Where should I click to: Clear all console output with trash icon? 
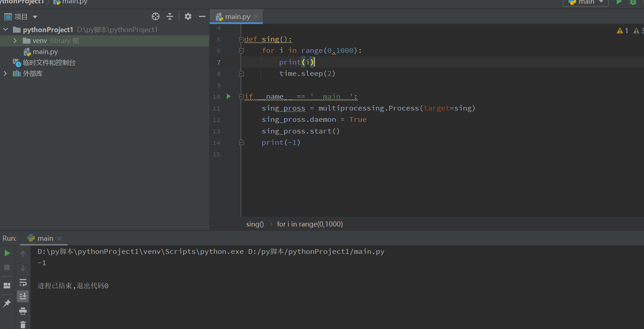pyautogui.click(x=23, y=324)
